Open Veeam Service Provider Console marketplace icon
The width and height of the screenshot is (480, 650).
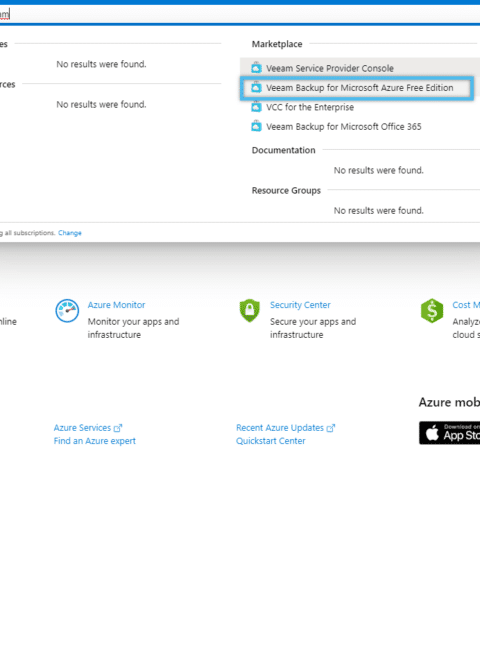(256, 68)
